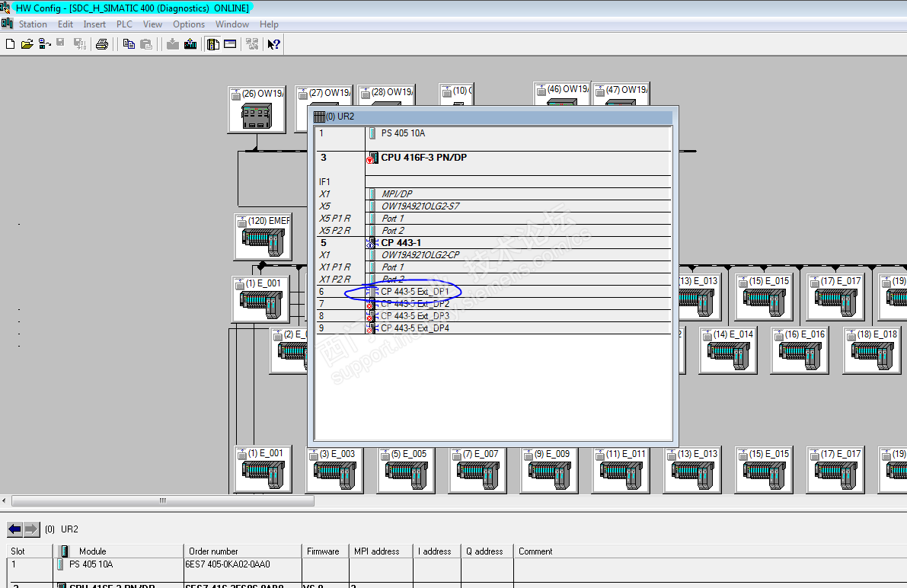
Task: Select the (14) E_014 station icon
Action: click(728, 350)
